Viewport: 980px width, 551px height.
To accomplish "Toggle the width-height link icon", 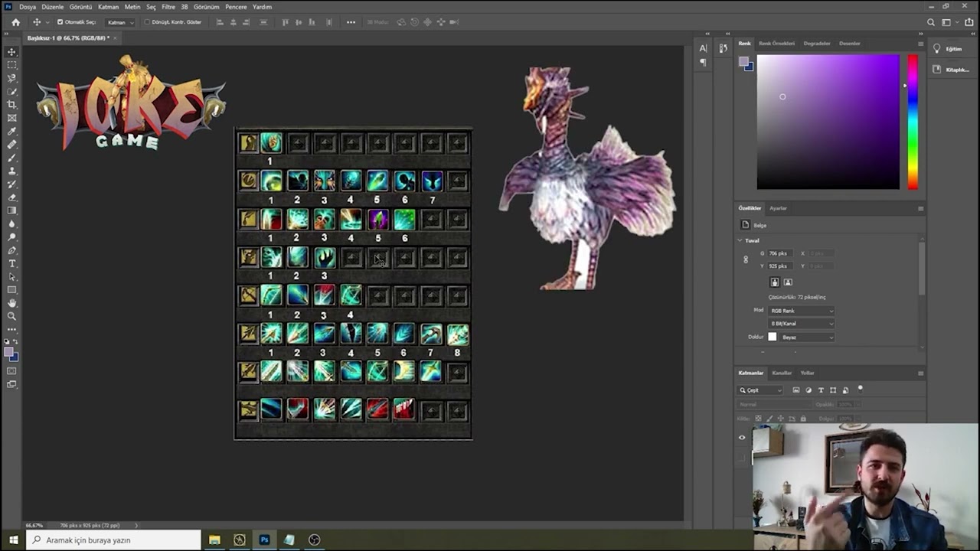I will pos(746,259).
